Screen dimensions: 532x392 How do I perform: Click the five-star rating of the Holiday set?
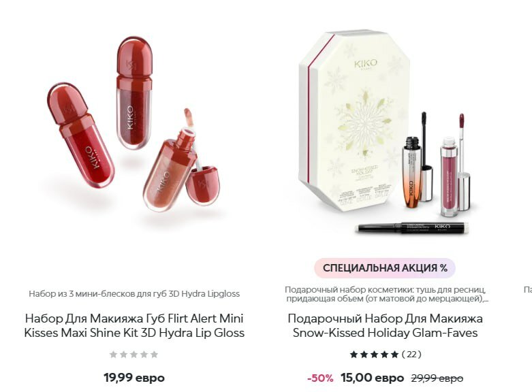374,355
